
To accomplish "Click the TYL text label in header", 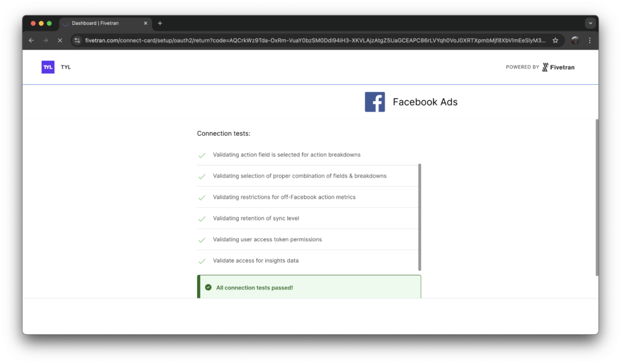I will (x=65, y=67).
